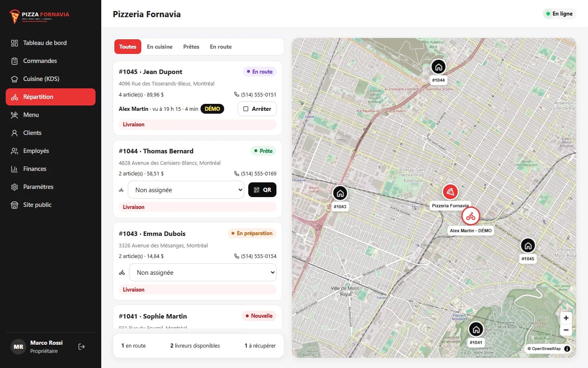Show all orders with Toutes tab
The height and width of the screenshot is (368, 588).
click(128, 47)
